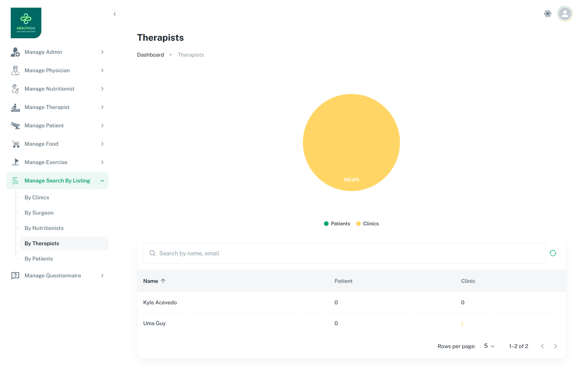This screenshot has height=383, width=588.
Task: Click the Manage Physician doctor icon
Action: pos(15,70)
